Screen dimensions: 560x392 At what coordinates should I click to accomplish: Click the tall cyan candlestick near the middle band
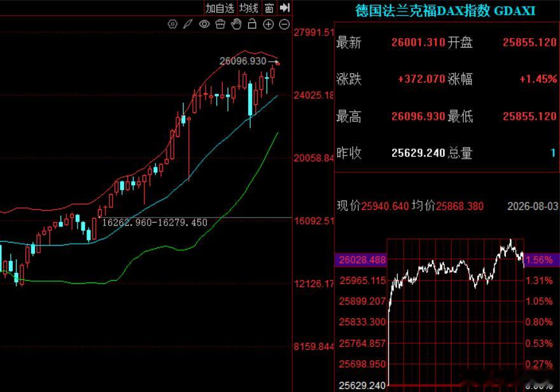(x=250, y=99)
